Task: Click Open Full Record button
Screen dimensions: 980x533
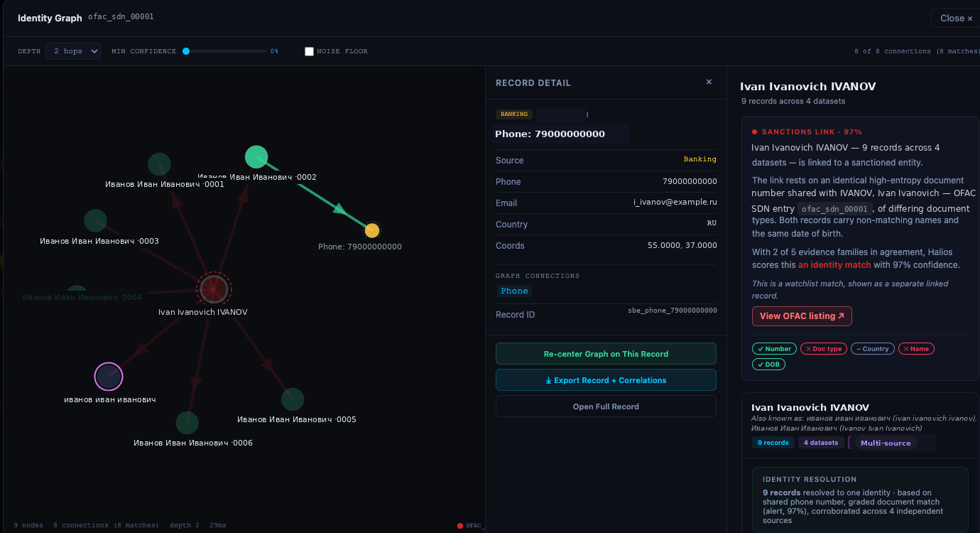Action: 606,407
